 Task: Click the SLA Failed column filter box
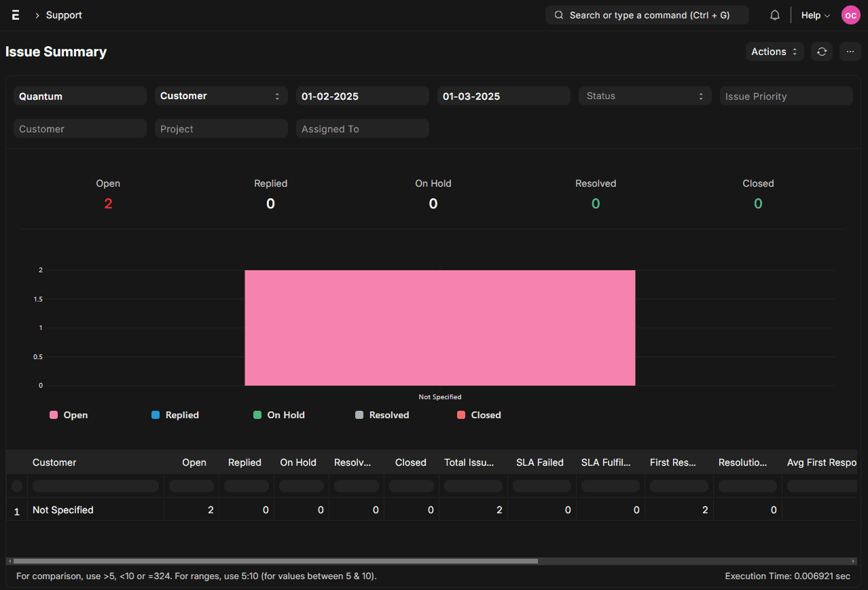pos(542,486)
